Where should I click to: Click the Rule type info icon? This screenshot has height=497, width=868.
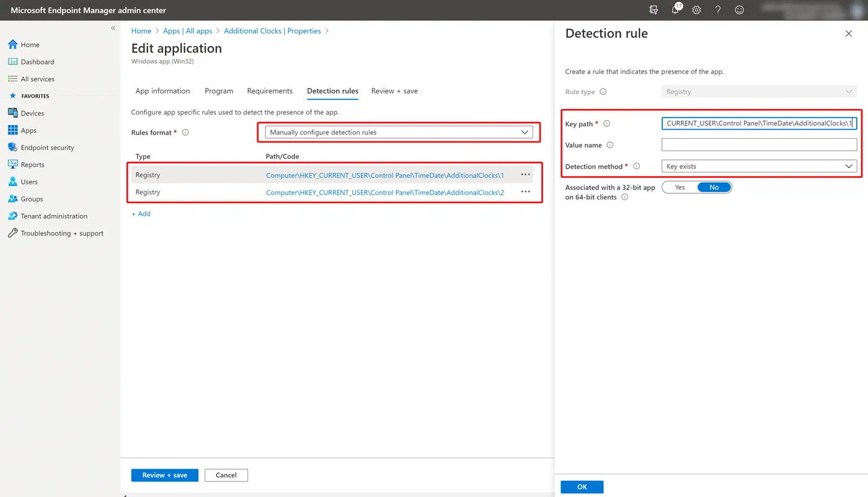tap(603, 92)
